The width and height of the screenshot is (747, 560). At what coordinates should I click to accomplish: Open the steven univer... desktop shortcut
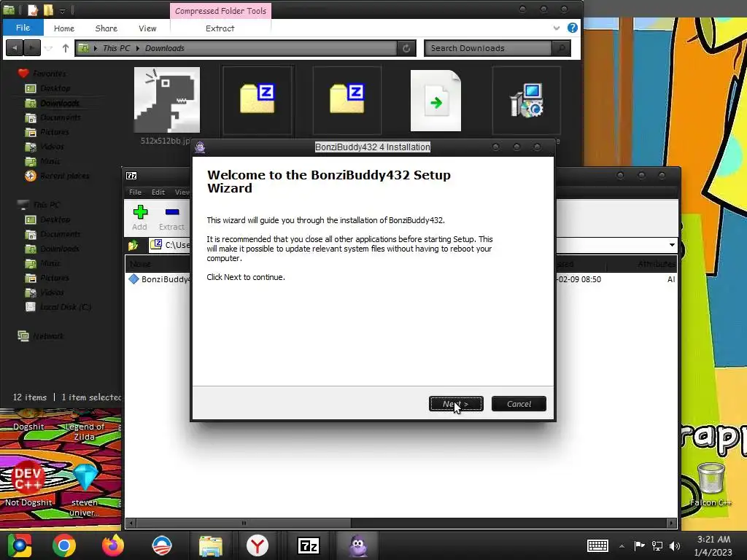tap(85, 491)
